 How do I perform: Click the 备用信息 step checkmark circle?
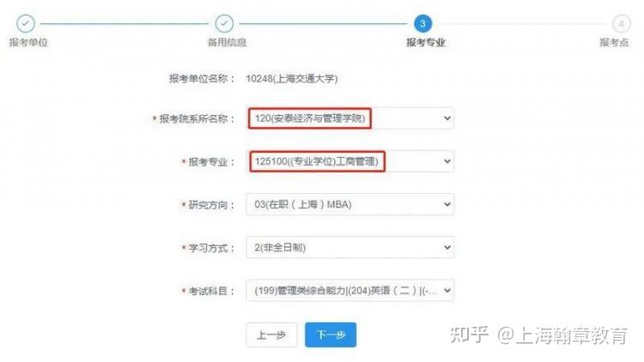click(x=224, y=23)
